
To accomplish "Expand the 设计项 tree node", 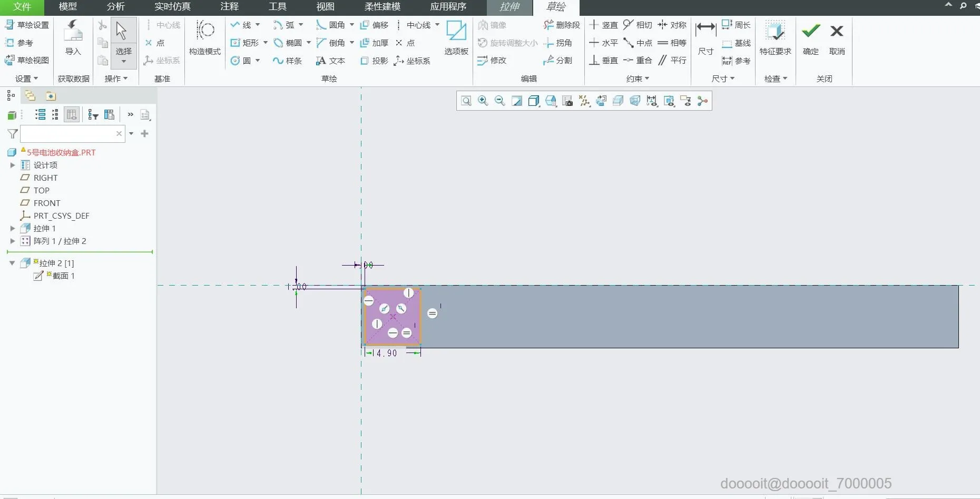I will pos(13,165).
